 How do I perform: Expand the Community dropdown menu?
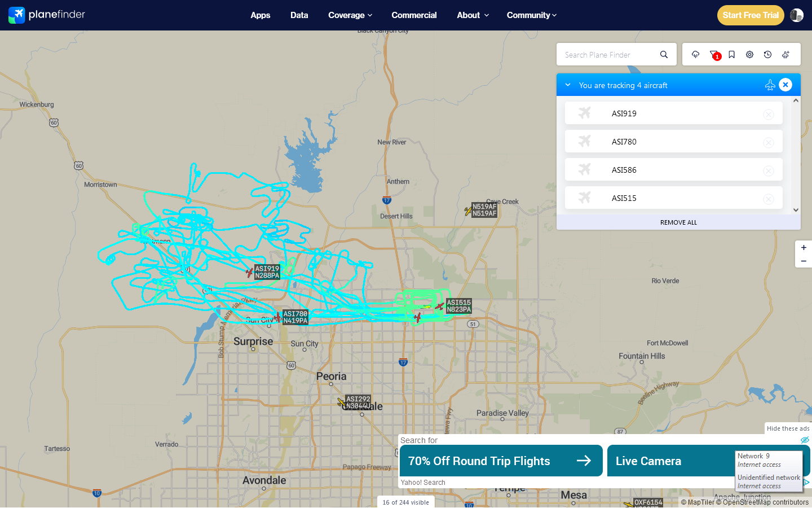tap(531, 15)
